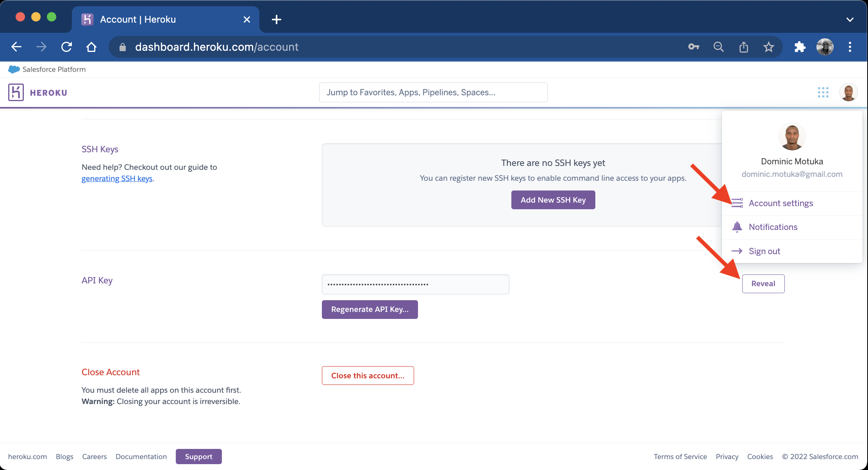Click the Jump to Favorites search field
Image resolution: width=868 pixels, height=470 pixels.
tap(433, 92)
